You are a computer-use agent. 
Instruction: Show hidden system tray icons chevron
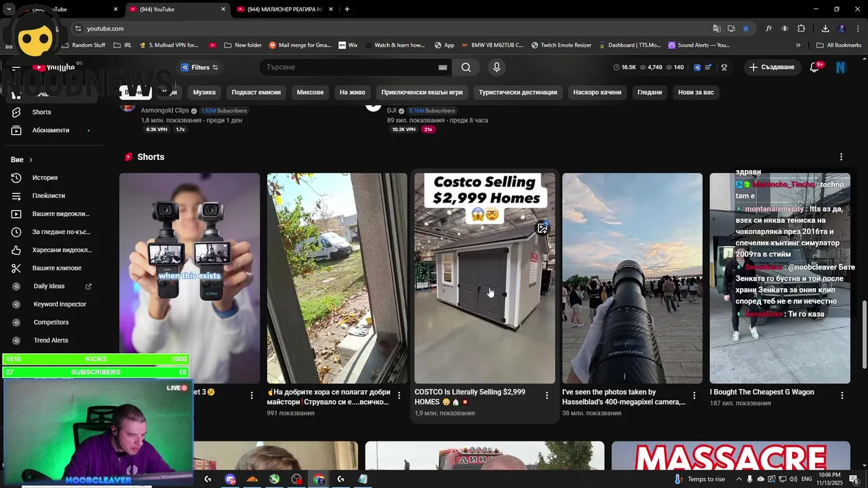(739, 479)
